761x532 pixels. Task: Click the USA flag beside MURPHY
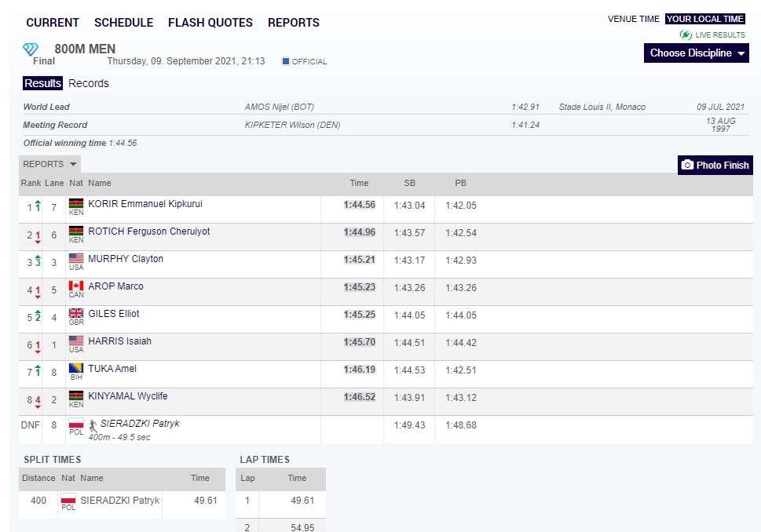click(76, 259)
